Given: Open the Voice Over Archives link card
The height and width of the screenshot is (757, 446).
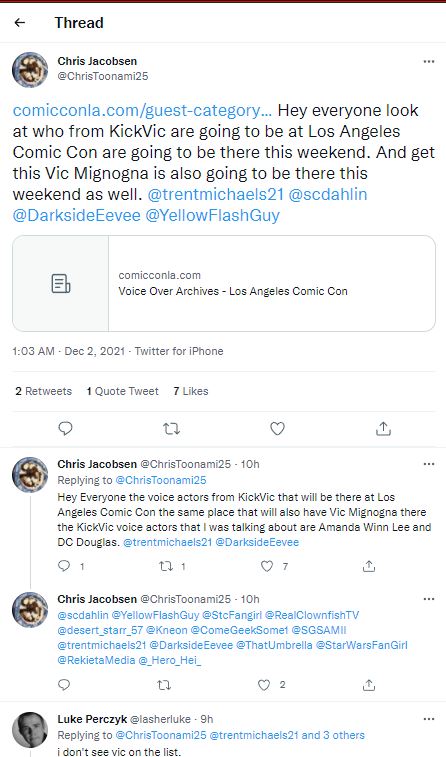Looking at the screenshot, I should click(224, 283).
